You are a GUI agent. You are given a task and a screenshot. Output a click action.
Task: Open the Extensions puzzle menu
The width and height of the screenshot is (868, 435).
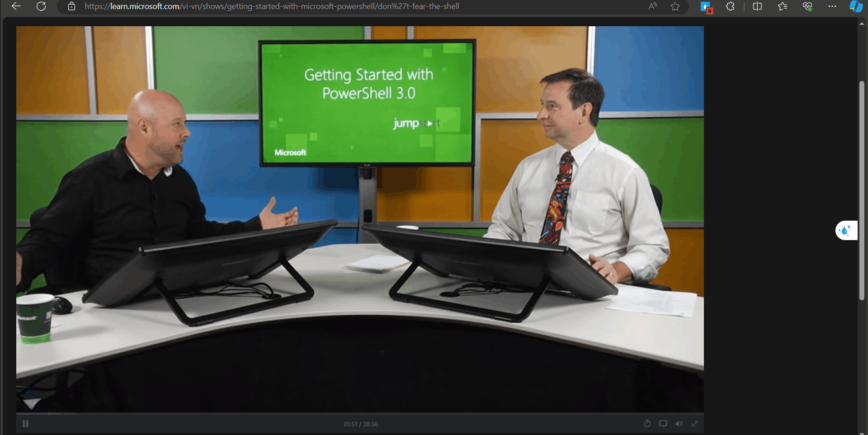click(x=730, y=6)
